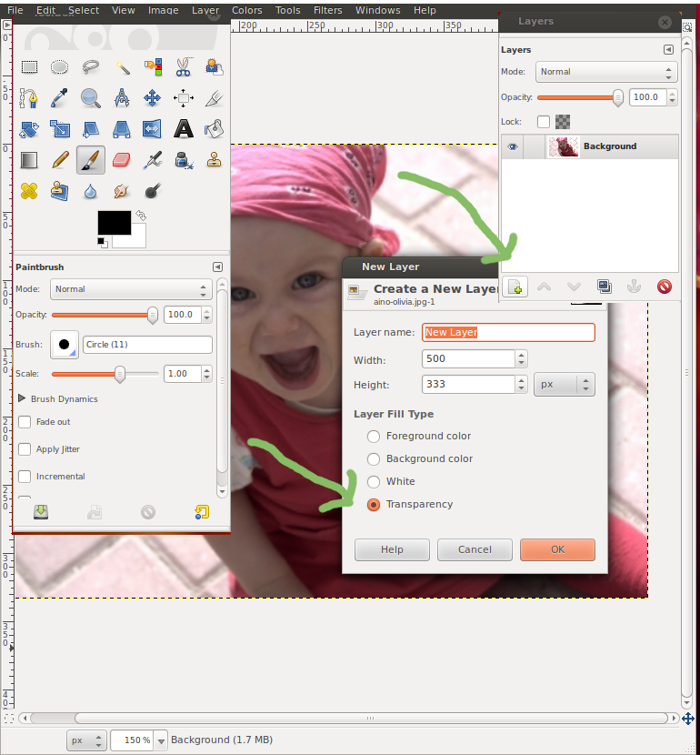This screenshot has width=700, height=755.
Task: Open the Layers Mode dropdown
Action: 605,72
